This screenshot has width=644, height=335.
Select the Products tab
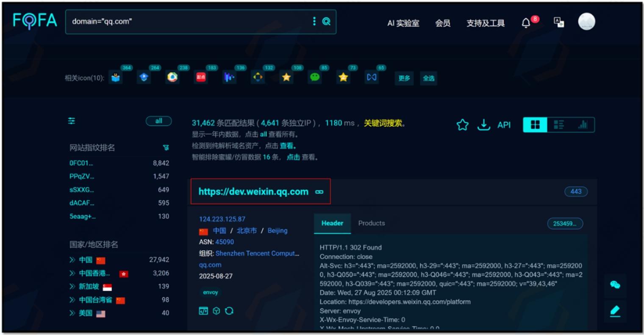point(372,223)
